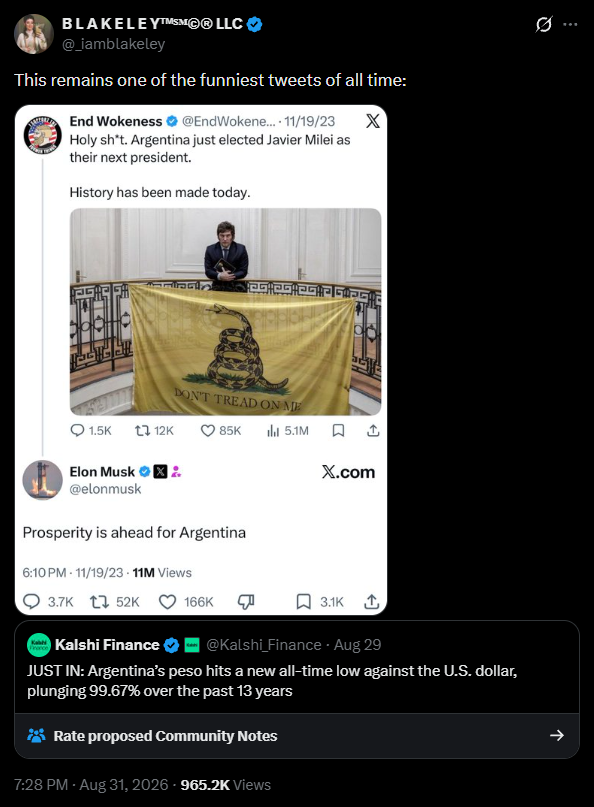Open the three-dot more options menu
594x807 pixels.
(570, 24)
